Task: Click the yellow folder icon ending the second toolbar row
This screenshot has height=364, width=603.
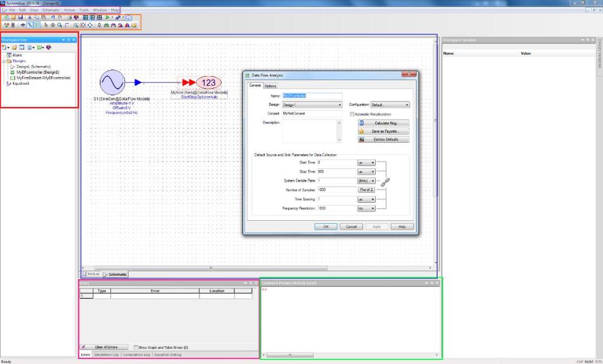Action: (134, 25)
